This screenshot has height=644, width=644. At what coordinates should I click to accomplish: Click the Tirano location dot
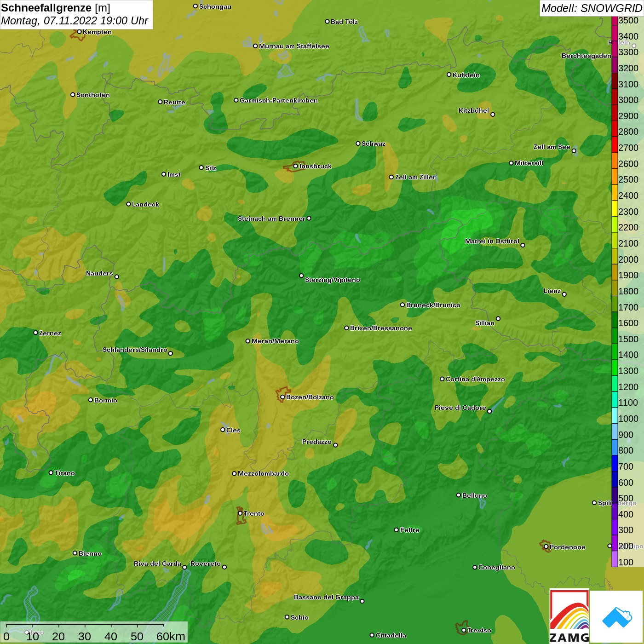(51, 472)
